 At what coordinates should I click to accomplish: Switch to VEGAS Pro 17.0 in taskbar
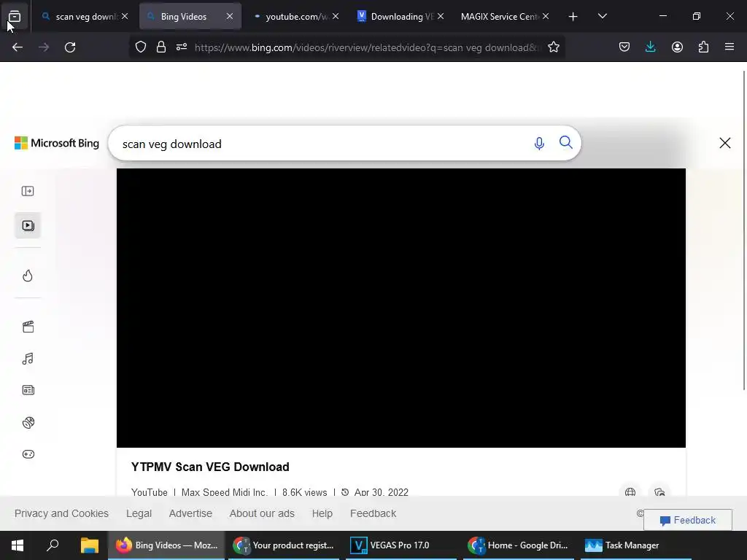[x=400, y=545]
